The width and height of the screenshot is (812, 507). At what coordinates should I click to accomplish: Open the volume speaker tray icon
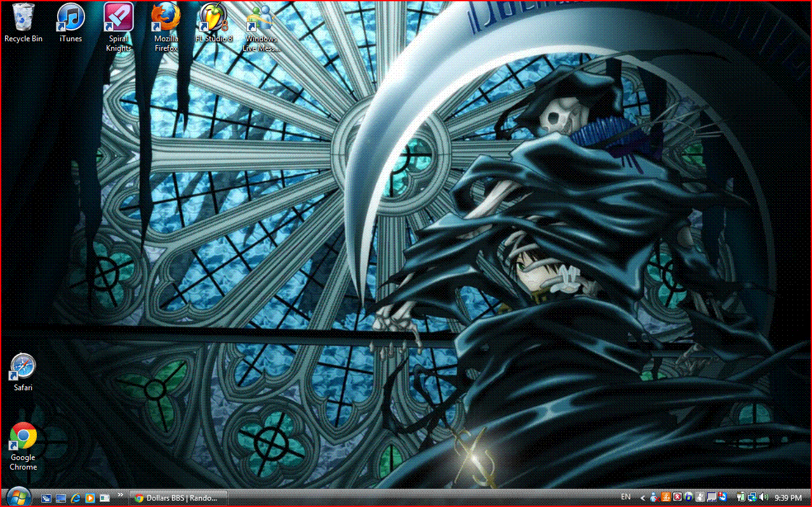[764, 497]
